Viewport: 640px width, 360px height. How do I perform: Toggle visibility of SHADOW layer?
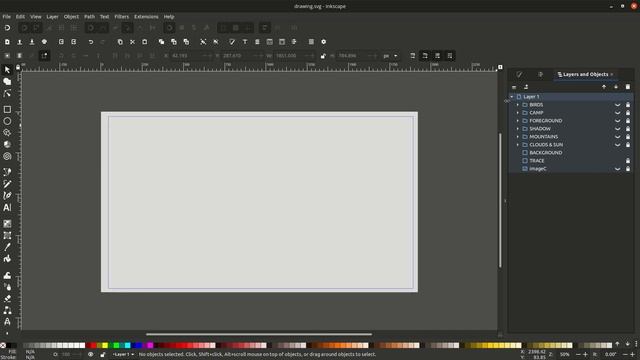(618, 129)
